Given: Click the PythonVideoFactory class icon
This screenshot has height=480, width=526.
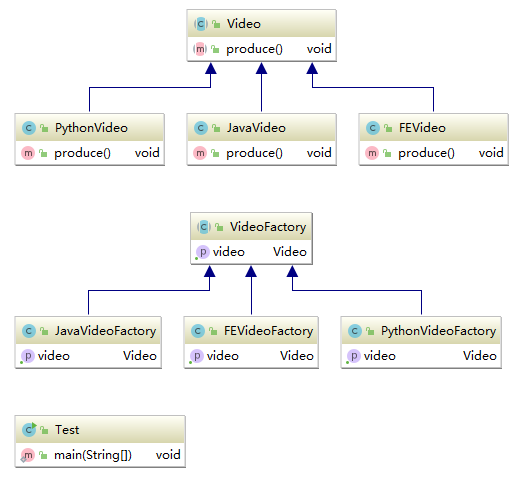Looking at the screenshot, I should point(355,331).
